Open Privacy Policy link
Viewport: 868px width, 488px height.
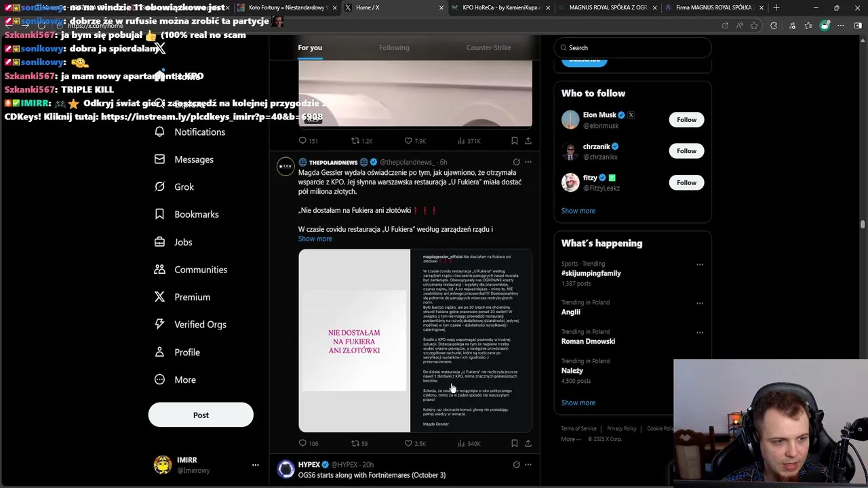622,428
